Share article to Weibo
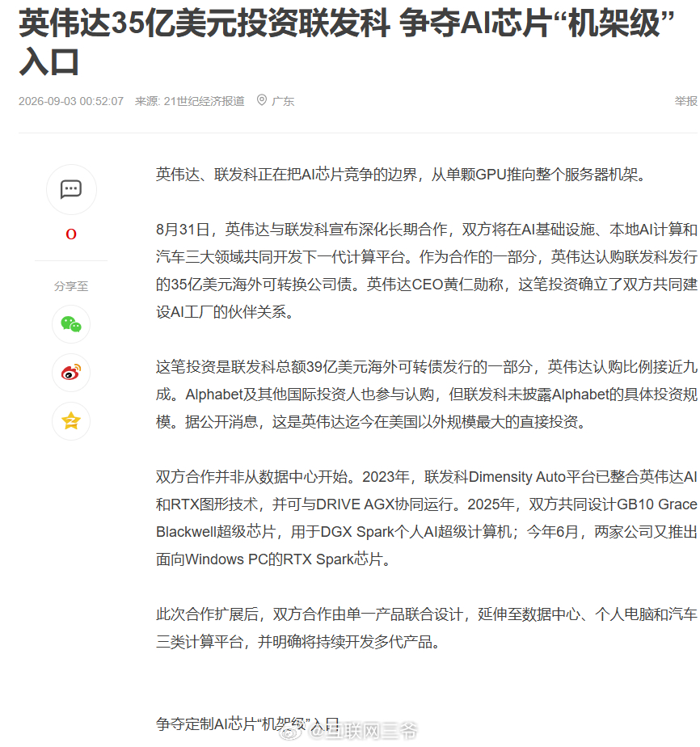The image size is (700, 747). pyautogui.click(x=71, y=373)
